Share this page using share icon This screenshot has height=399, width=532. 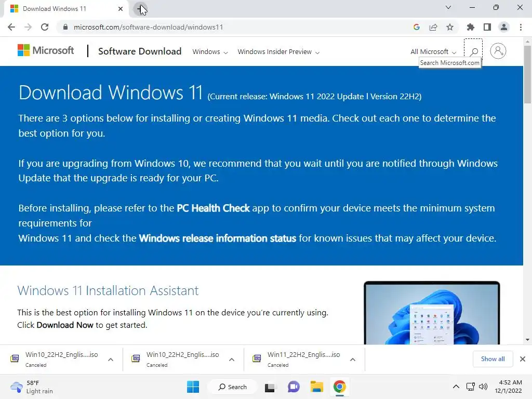433,27
